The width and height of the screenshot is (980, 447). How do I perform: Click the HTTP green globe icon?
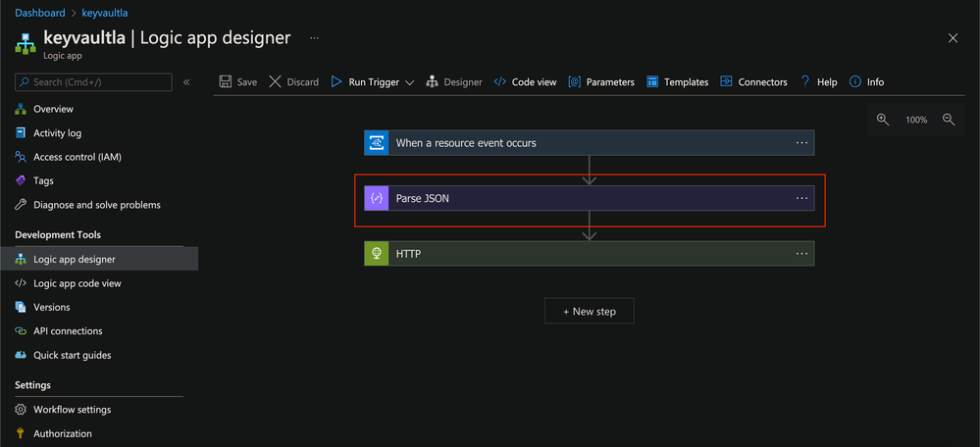point(377,254)
